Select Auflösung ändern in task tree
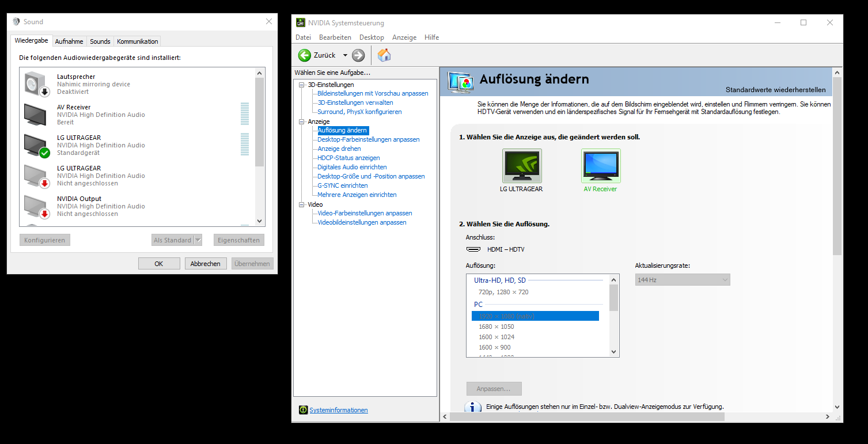Image resolution: width=868 pixels, height=444 pixels. (343, 130)
